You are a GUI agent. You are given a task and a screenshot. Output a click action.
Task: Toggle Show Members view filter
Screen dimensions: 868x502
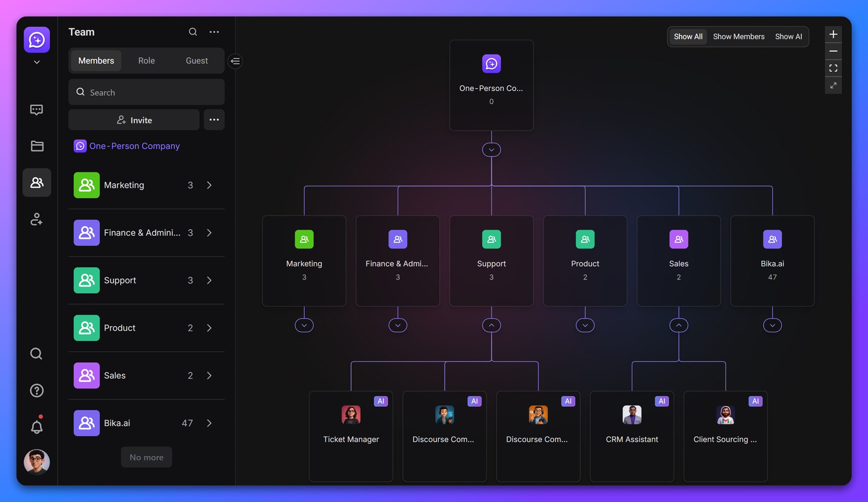[739, 37]
